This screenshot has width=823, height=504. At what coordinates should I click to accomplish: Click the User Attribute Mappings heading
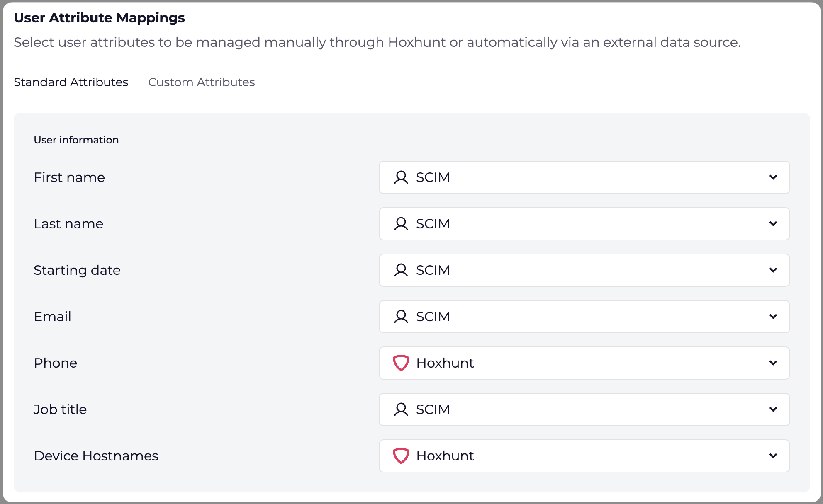point(99,18)
